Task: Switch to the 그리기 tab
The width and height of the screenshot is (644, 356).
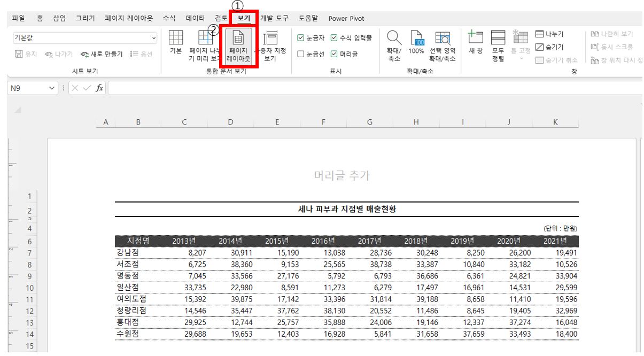Action: (85, 18)
